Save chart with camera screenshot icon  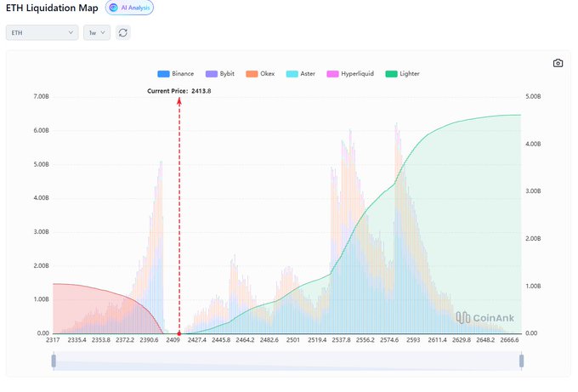(x=558, y=63)
